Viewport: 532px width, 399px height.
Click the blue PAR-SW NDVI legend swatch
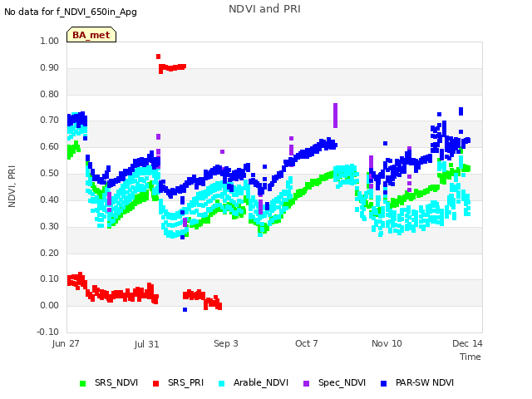(384, 383)
